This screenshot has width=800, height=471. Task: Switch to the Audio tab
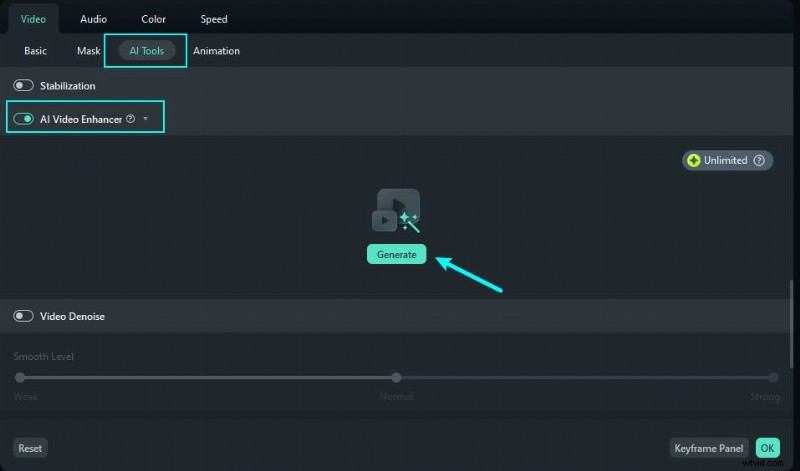93,19
